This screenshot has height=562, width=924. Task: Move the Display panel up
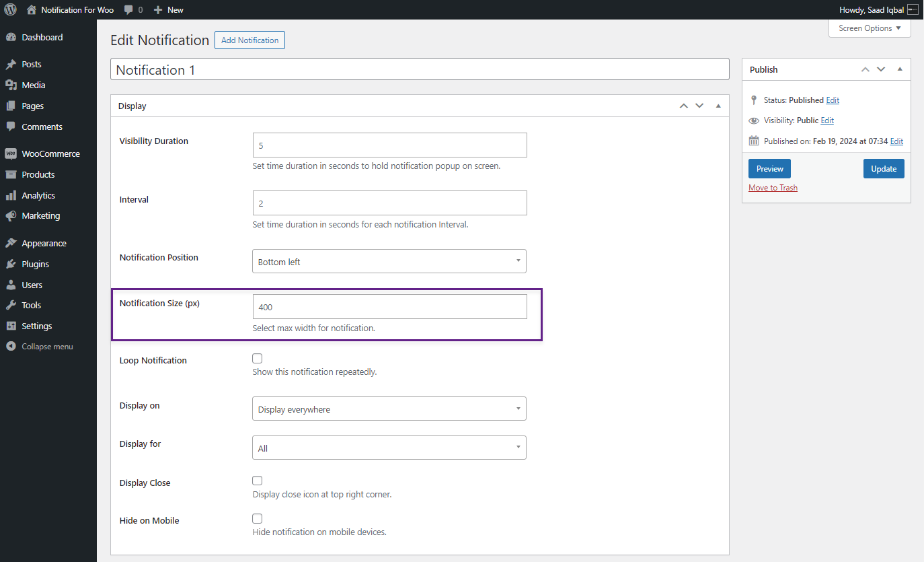point(684,106)
